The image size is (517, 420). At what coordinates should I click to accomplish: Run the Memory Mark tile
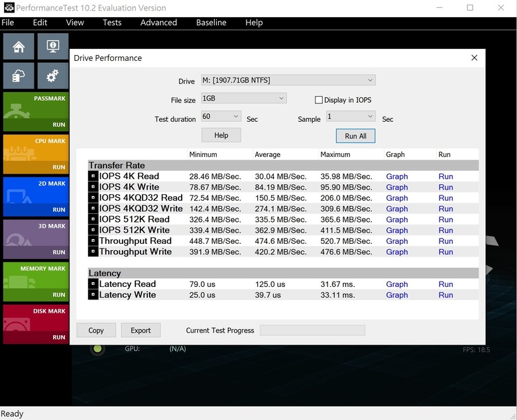36,282
